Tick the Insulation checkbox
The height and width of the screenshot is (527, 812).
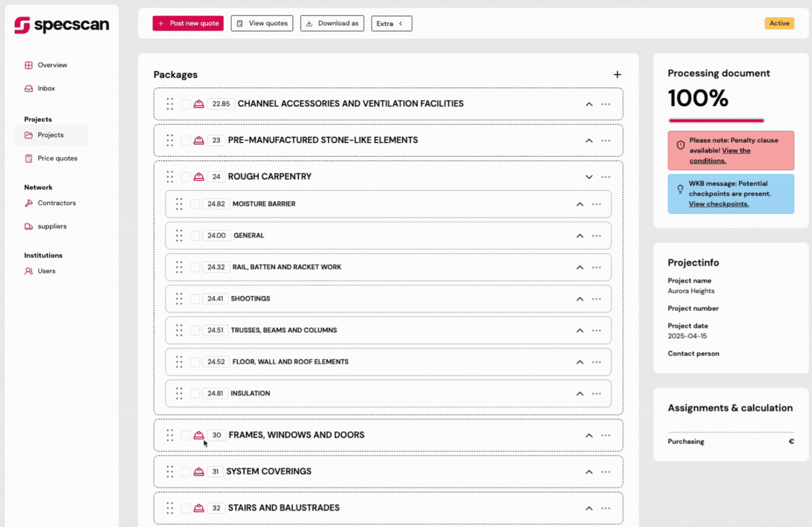[x=195, y=394]
